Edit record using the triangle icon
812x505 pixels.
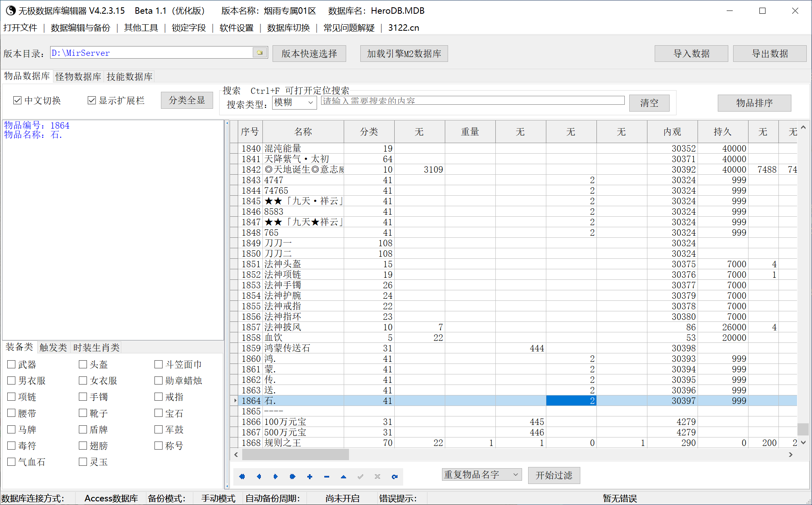pos(343,477)
